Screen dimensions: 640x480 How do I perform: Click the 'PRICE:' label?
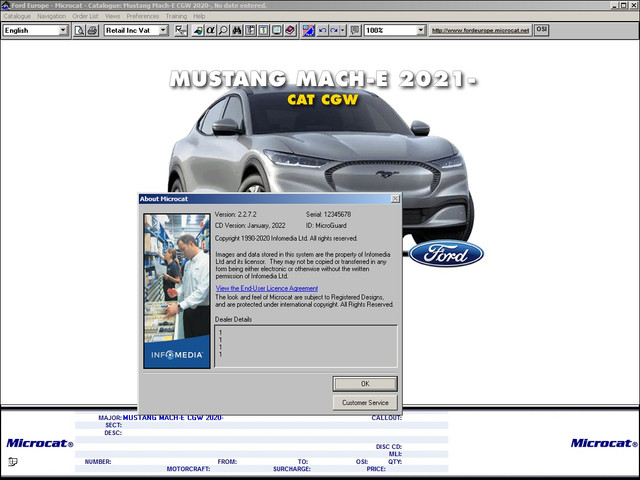[376, 469]
